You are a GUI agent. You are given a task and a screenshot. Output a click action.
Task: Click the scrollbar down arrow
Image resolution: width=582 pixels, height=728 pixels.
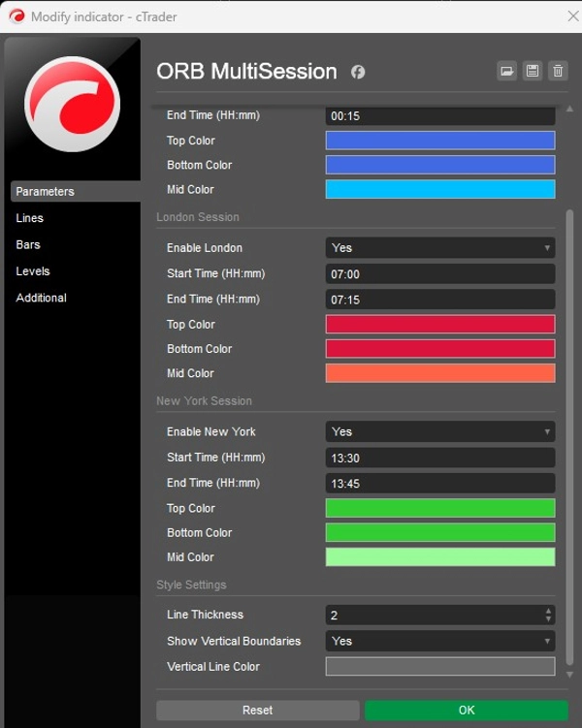(570, 675)
